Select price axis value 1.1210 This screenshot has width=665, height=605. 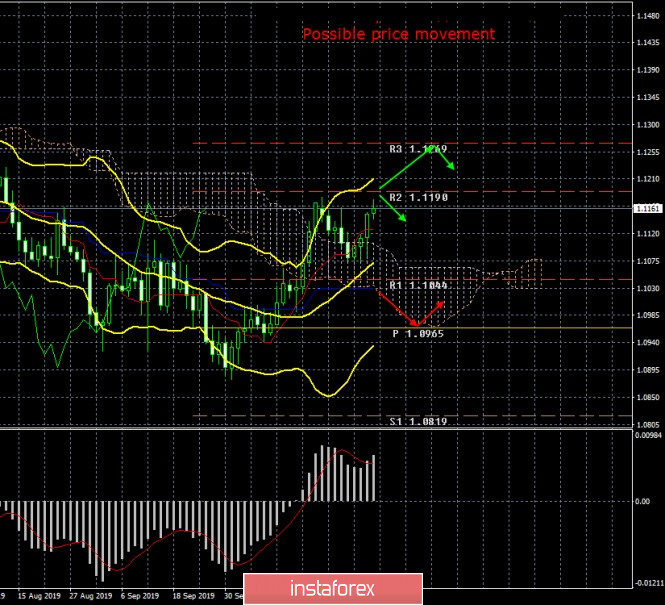click(648, 179)
